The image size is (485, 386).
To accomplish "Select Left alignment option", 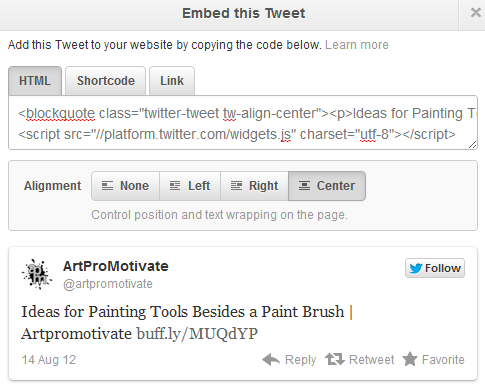I will (x=190, y=186).
